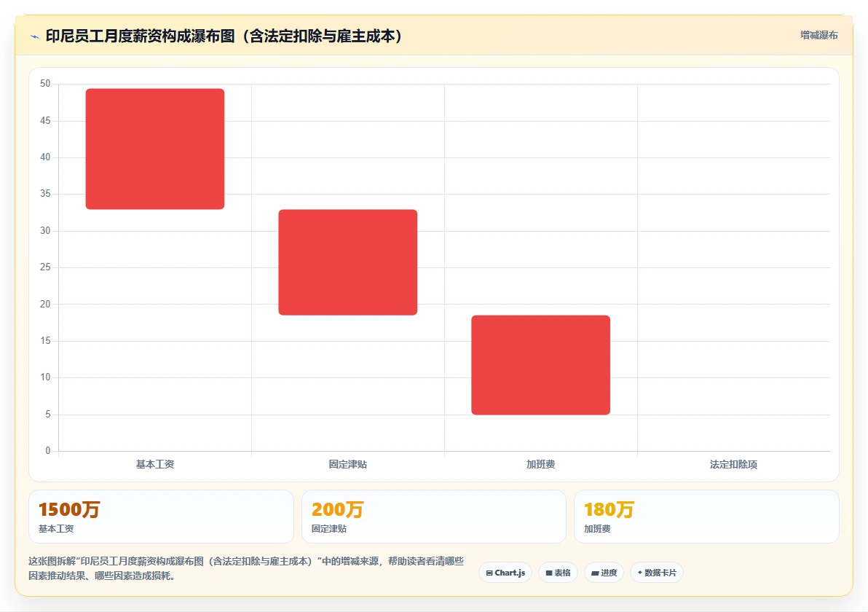This screenshot has height=612, width=868.
Task: Click the y-axis value 0
Action: (47, 451)
